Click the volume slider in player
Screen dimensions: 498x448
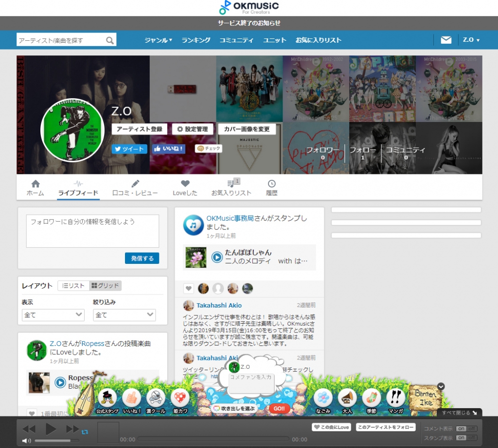coord(57,440)
